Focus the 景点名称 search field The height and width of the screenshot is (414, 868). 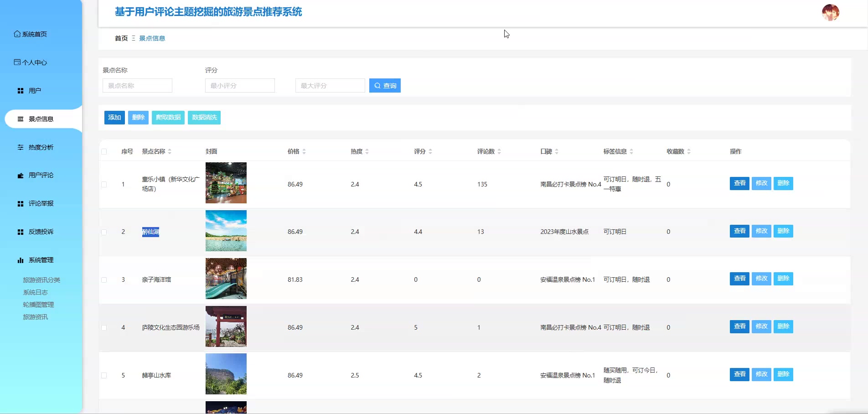pos(137,86)
